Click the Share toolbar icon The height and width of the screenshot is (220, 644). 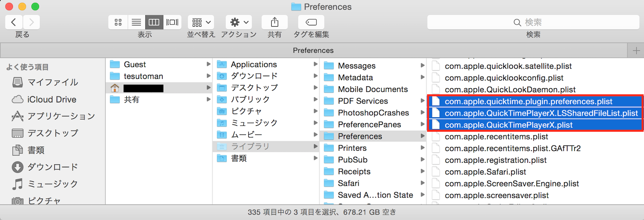275,22
